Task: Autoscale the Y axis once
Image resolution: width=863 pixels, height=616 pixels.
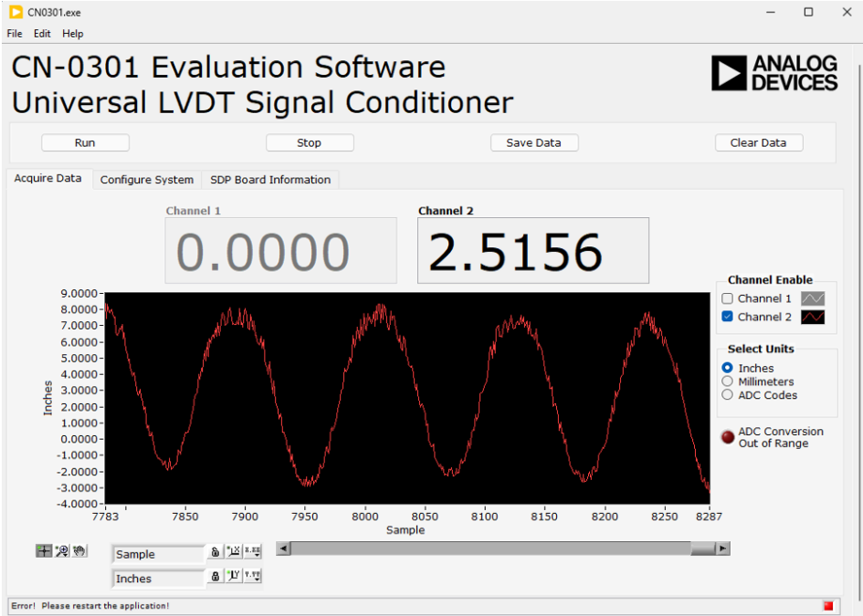Action: [x=234, y=576]
